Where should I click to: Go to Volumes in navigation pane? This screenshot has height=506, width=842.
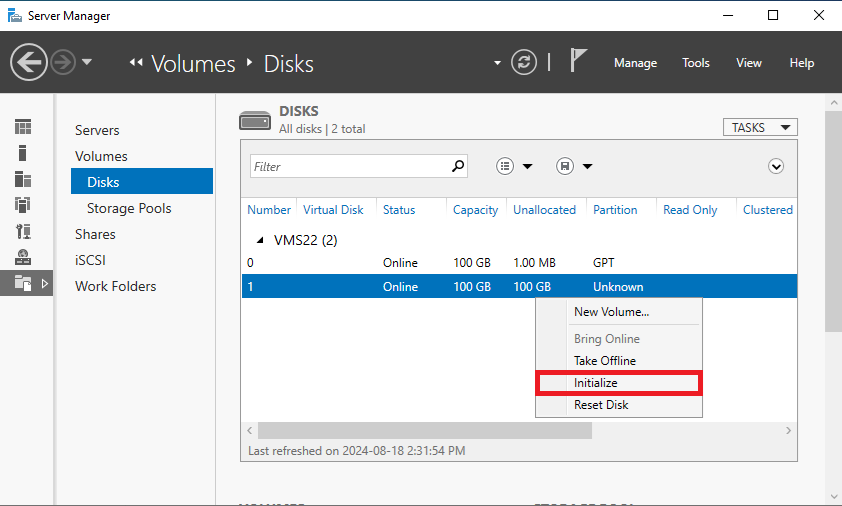click(101, 156)
